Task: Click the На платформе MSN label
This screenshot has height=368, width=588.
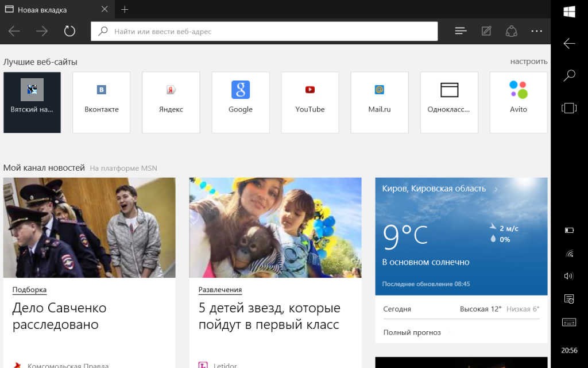Action: click(123, 168)
